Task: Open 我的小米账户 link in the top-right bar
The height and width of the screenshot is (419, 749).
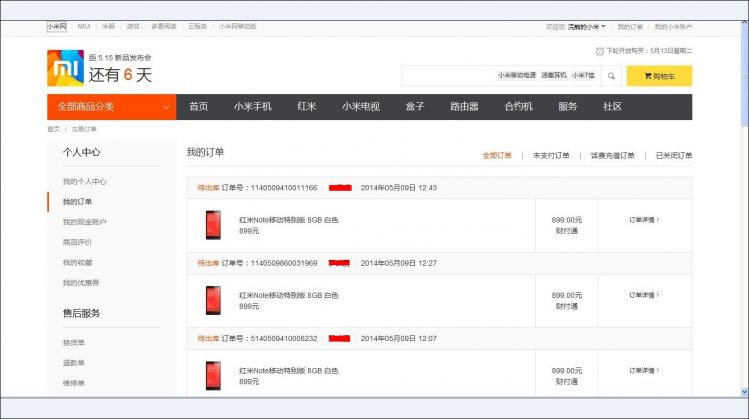Action: [x=673, y=27]
